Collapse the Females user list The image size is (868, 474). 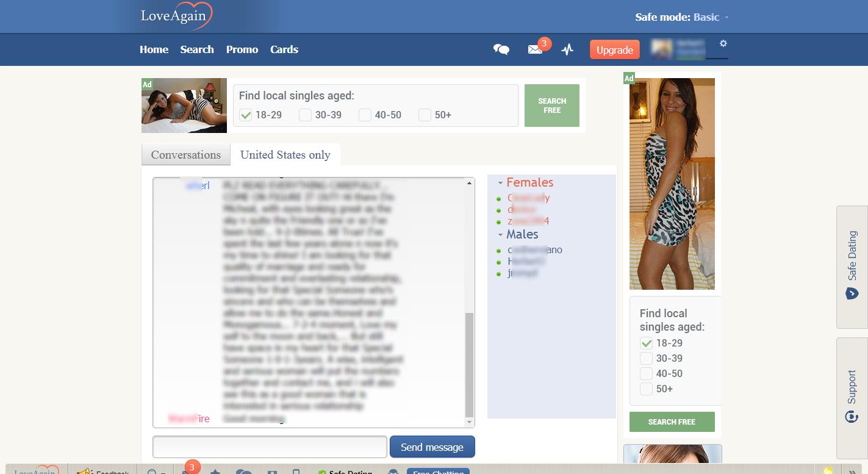pyautogui.click(x=500, y=182)
